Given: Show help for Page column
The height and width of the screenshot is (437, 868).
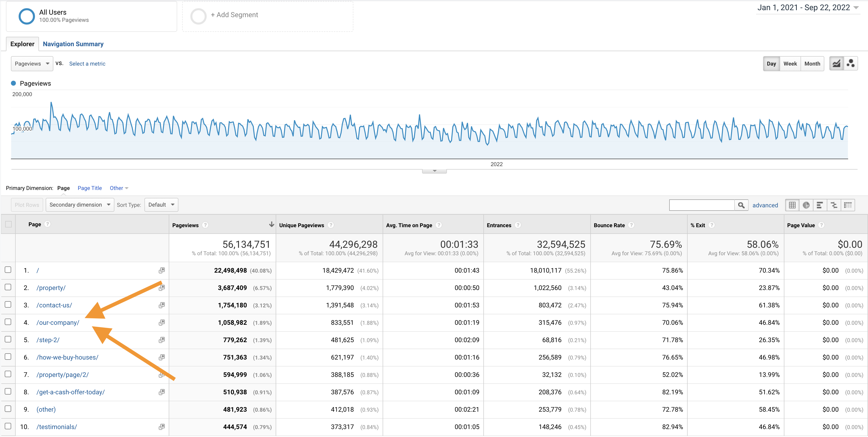Looking at the screenshot, I should pos(47,224).
